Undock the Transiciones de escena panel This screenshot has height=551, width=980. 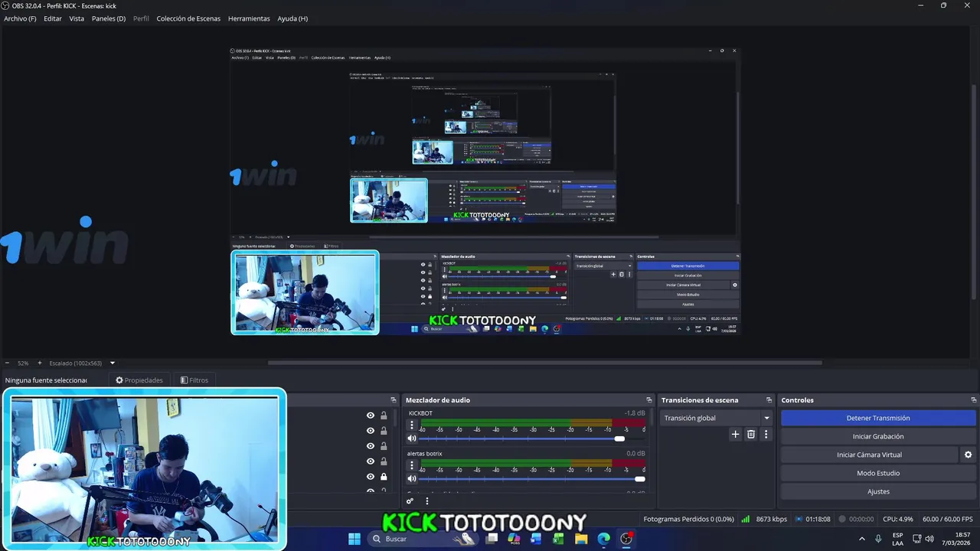tap(769, 400)
